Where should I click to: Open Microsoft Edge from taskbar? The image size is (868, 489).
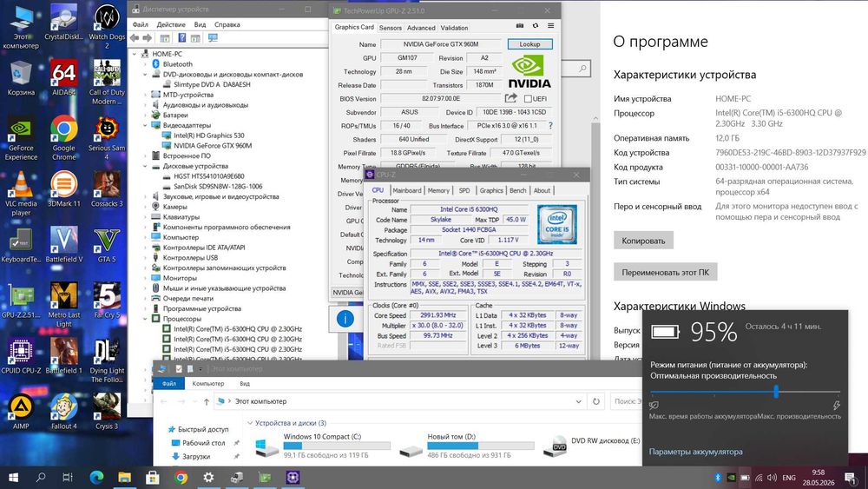coord(96,477)
